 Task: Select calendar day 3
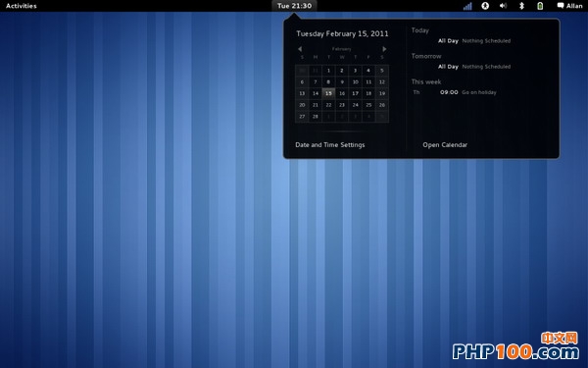[355, 71]
